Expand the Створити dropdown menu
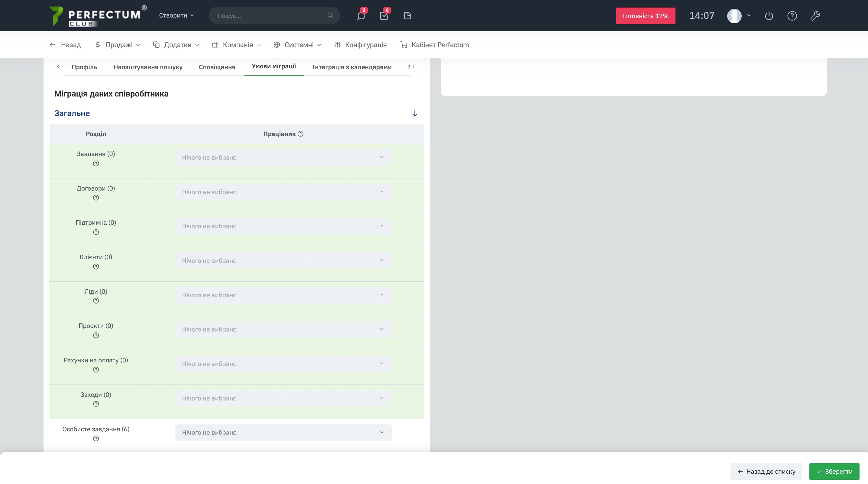 [176, 15]
